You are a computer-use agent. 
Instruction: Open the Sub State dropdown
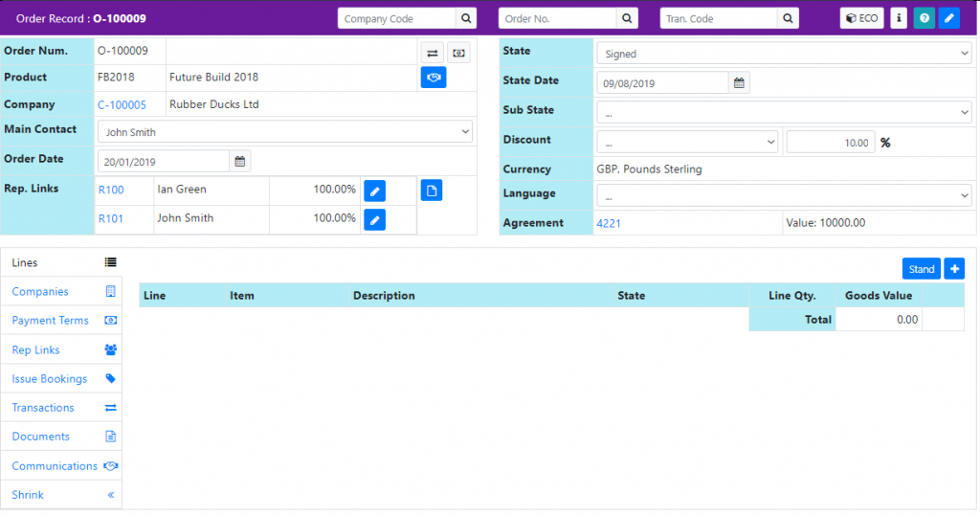point(783,112)
